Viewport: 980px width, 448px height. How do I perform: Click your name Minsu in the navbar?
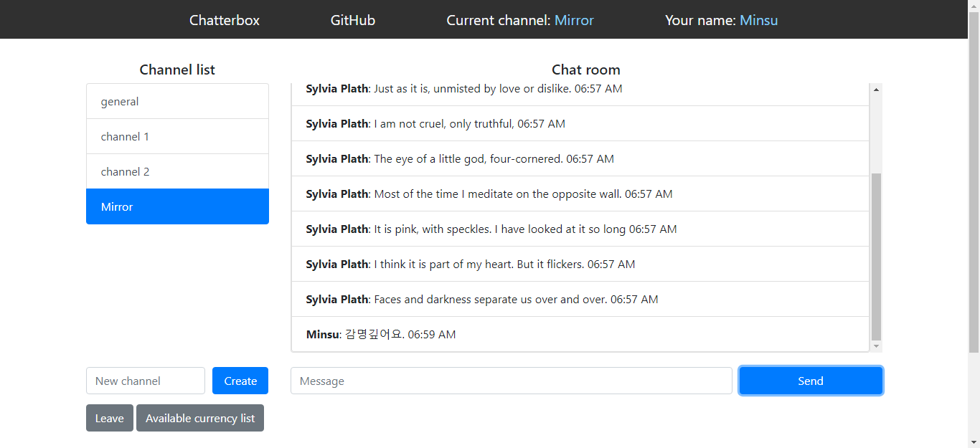pyautogui.click(x=758, y=20)
